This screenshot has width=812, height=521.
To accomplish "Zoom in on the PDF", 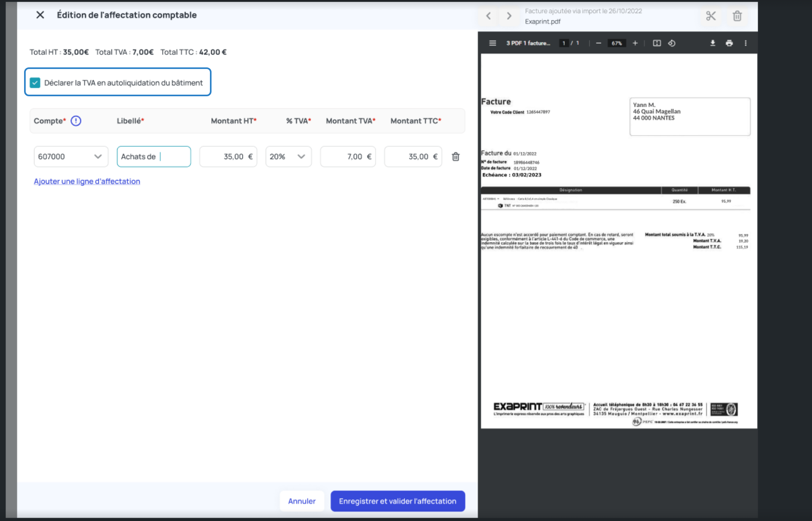I will (x=635, y=43).
